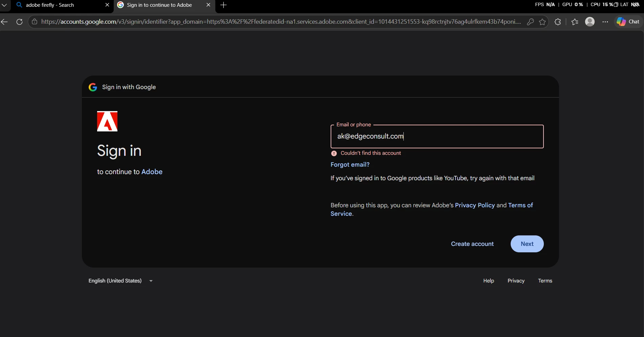Open the Copilot Chat button

click(628, 22)
